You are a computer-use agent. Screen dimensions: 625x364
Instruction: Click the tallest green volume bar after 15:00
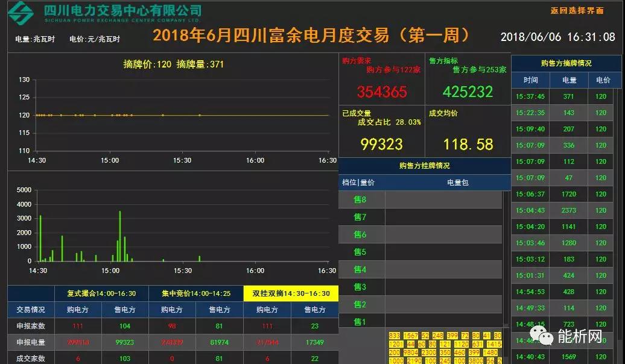[120, 236]
